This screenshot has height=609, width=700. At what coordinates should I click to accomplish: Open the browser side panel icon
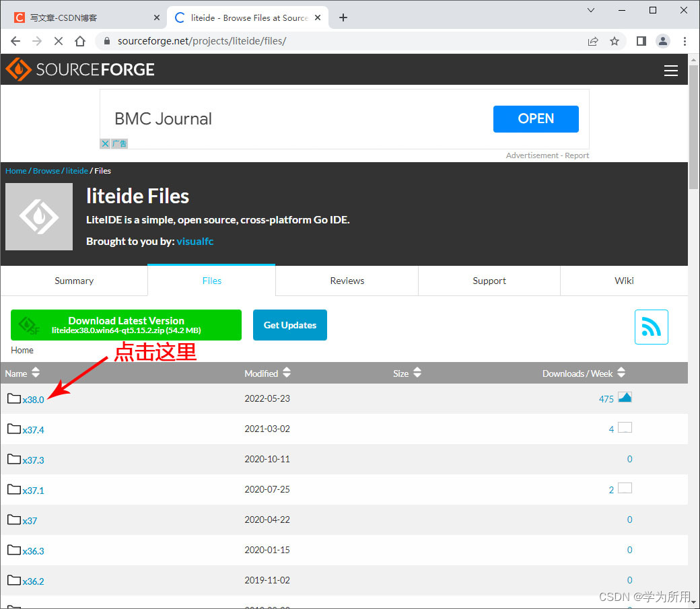pyautogui.click(x=641, y=41)
